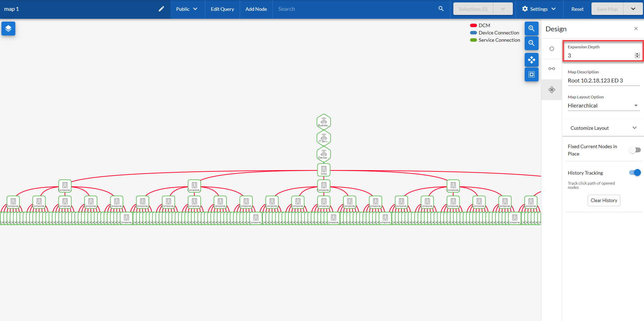
Task: Click the Clear History button
Action: (x=604, y=200)
